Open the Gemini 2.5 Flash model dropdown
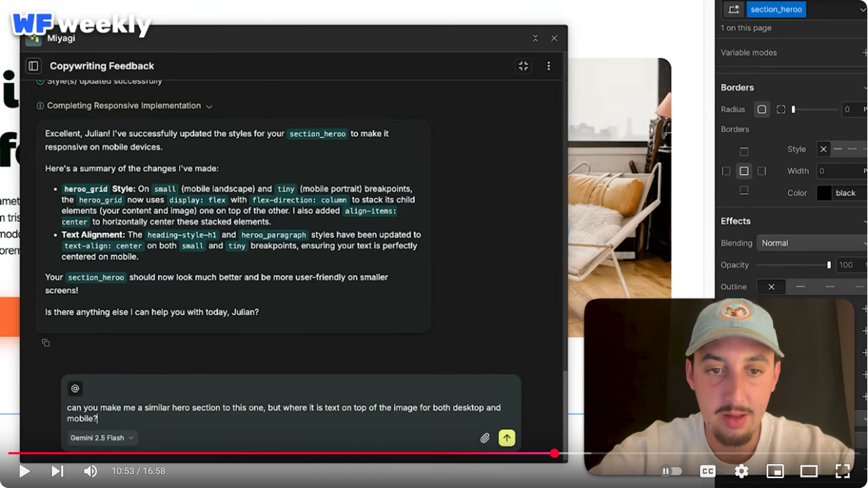 pos(103,437)
